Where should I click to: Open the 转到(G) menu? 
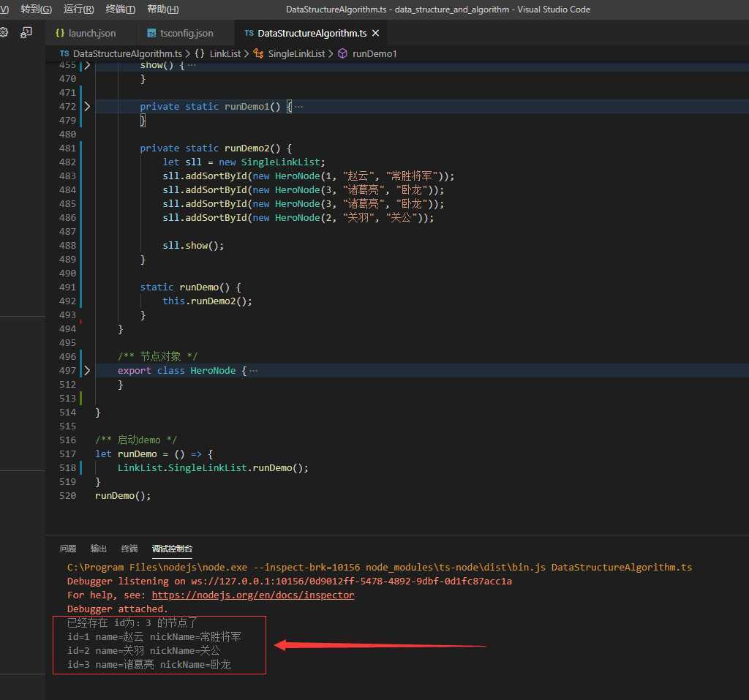[37, 9]
